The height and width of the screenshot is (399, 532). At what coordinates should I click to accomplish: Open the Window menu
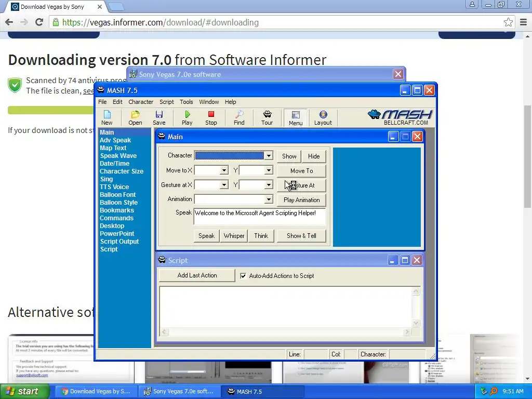coord(209,102)
